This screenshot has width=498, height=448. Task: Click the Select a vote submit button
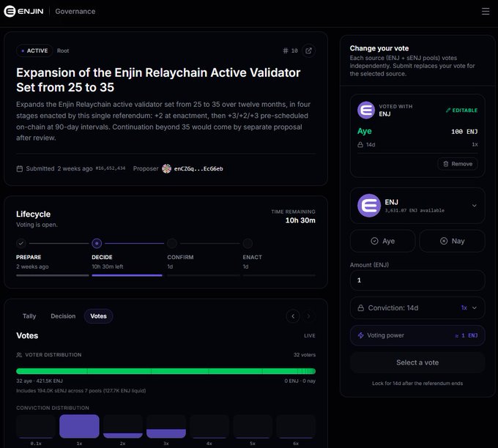[x=417, y=362]
